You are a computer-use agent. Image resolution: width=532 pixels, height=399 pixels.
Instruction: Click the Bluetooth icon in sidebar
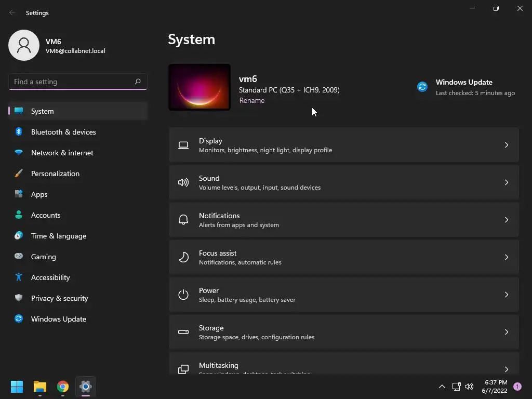coord(19,131)
